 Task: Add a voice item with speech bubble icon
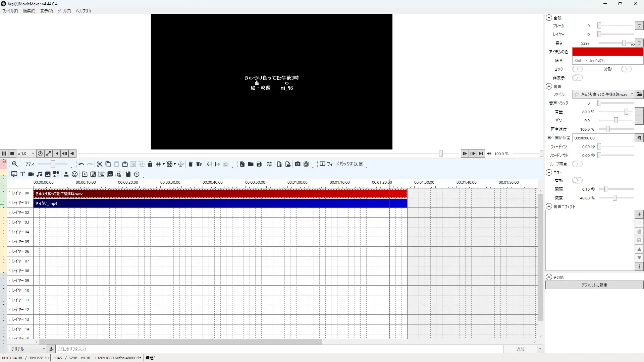[x=14, y=174]
